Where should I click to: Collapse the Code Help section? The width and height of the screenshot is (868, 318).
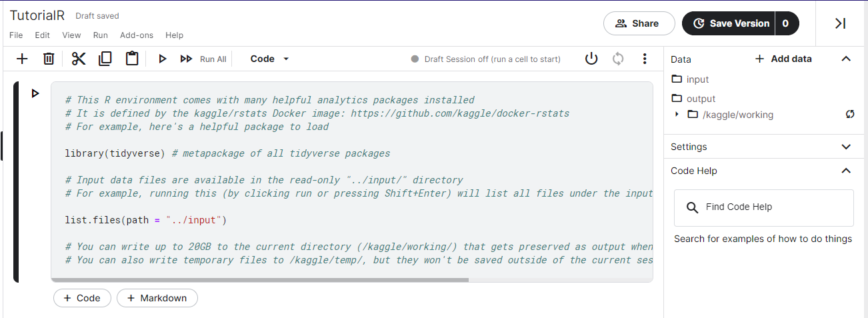coord(846,171)
